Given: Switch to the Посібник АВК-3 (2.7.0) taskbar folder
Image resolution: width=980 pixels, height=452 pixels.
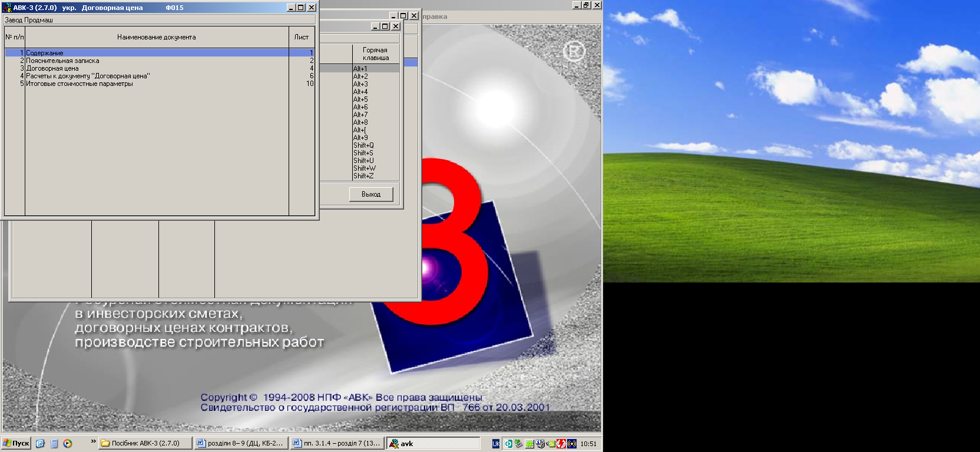Looking at the screenshot, I should [145, 443].
